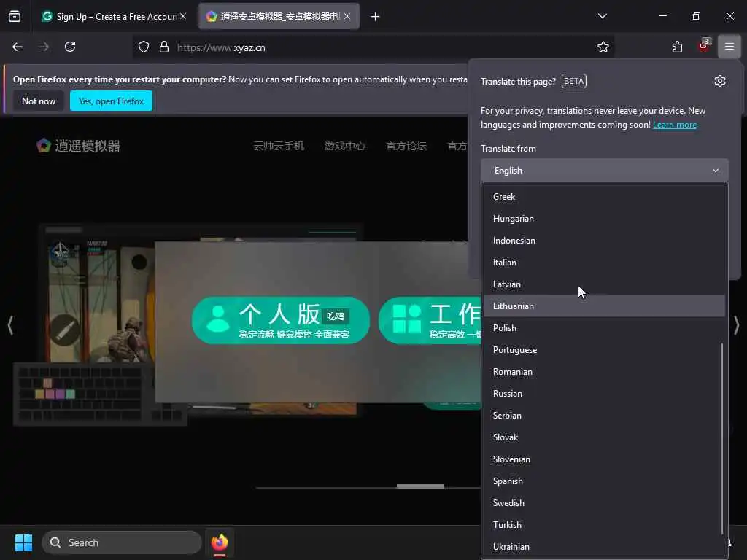Pick Slovenian in the dropdown
This screenshot has width=747, height=560.
[605, 459]
